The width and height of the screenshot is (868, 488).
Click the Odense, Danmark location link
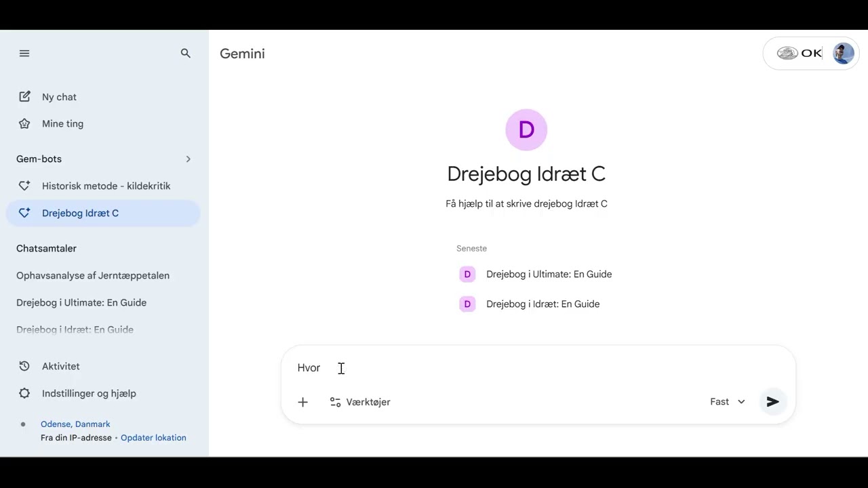(75, 424)
